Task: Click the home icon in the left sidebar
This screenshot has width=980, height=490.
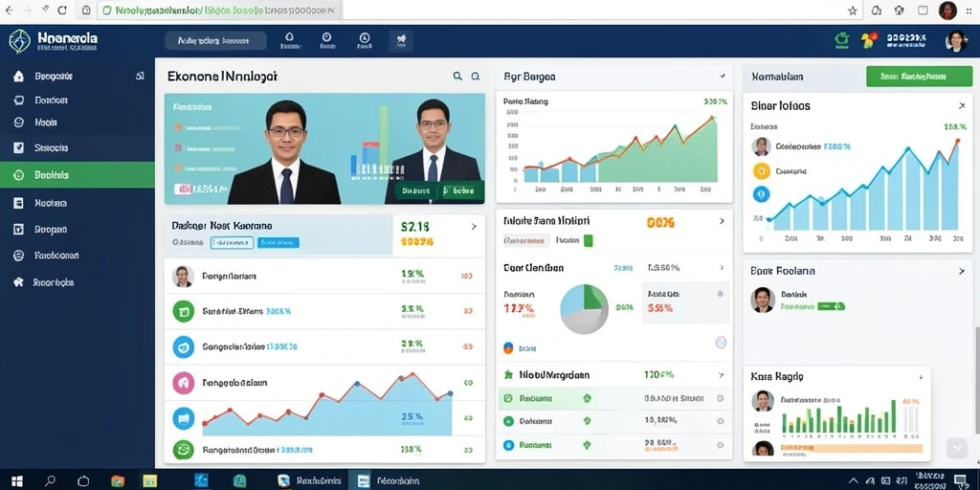Action: click(19, 77)
